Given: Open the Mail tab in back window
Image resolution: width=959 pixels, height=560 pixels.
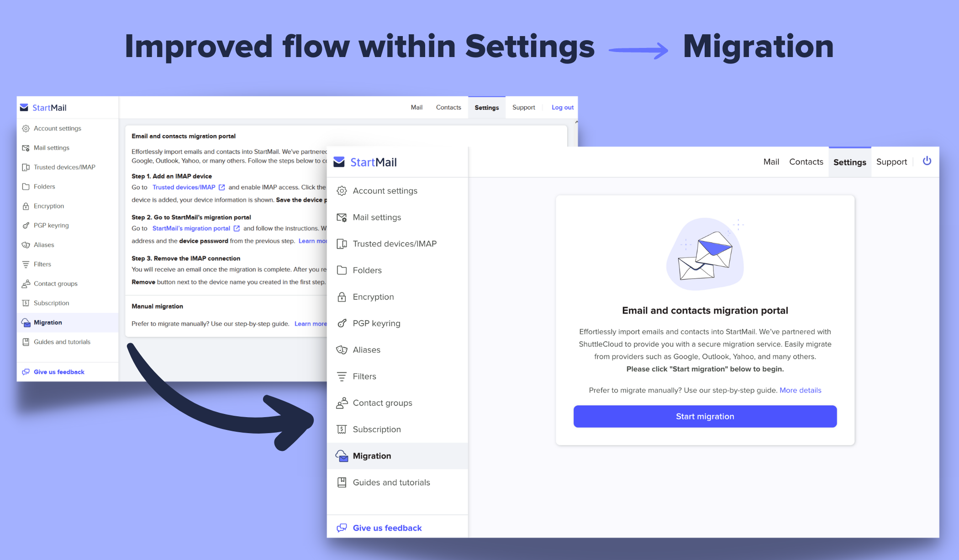Looking at the screenshot, I should pyautogui.click(x=416, y=107).
